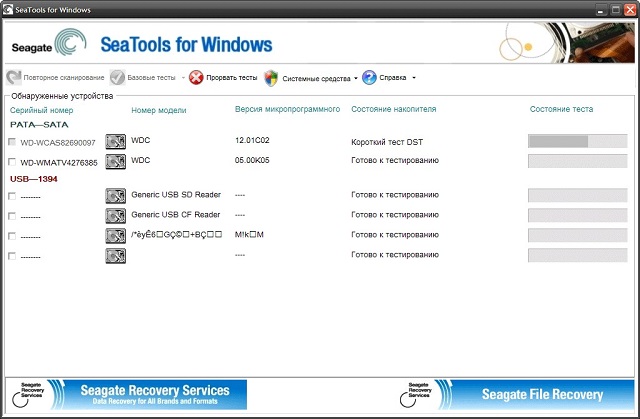Toggle checkbox for WD-WMATV4276385

12,162
